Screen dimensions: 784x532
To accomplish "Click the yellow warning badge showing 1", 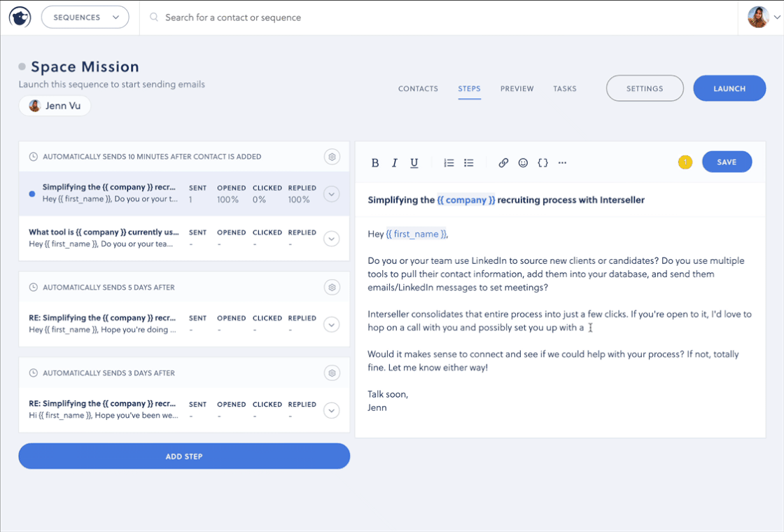I will point(685,162).
